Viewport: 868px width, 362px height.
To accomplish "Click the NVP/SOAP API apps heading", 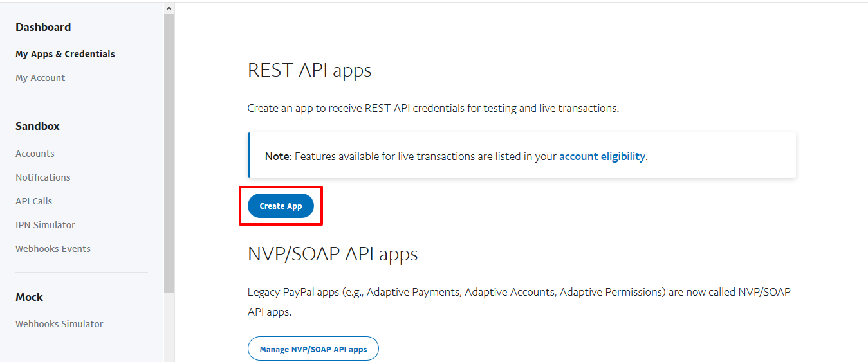I will pos(333,254).
